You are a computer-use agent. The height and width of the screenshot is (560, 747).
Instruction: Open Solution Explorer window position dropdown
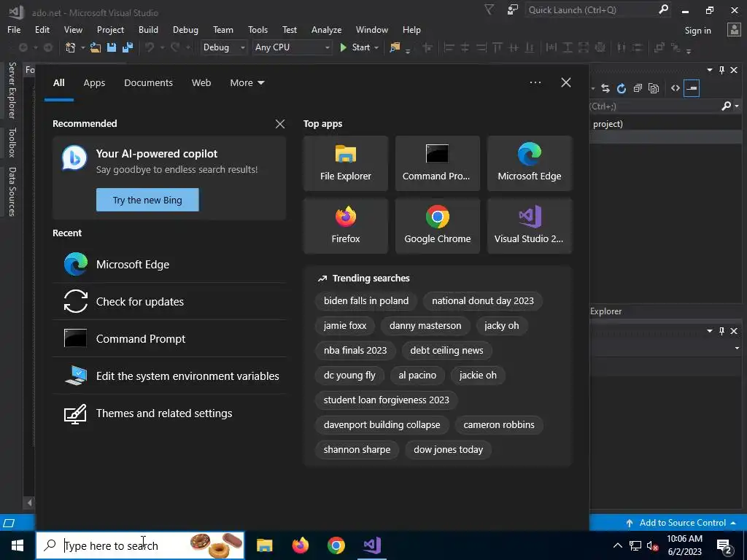(710, 70)
